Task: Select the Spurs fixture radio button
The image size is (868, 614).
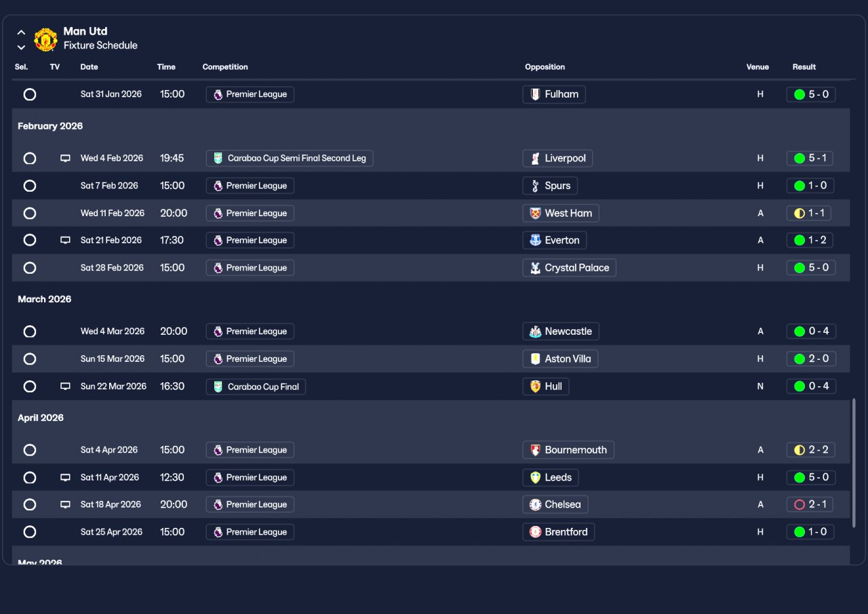Action: pos(30,186)
